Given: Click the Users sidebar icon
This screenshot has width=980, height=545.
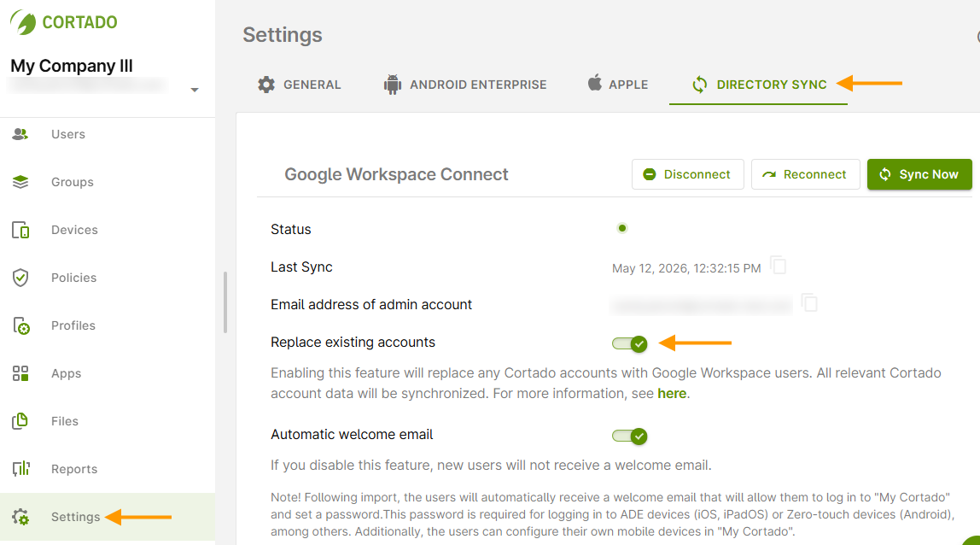Looking at the screenshot, I should point(20,134).
